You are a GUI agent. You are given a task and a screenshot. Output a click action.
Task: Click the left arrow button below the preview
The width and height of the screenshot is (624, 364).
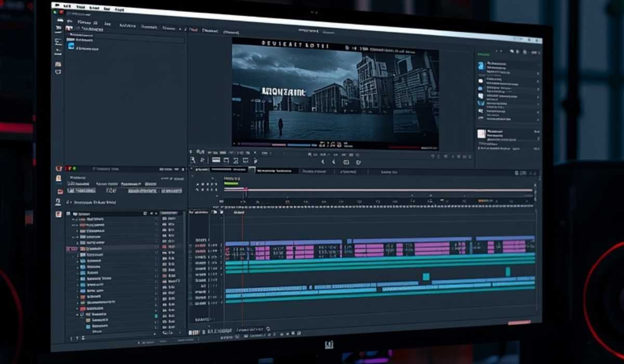322,162
